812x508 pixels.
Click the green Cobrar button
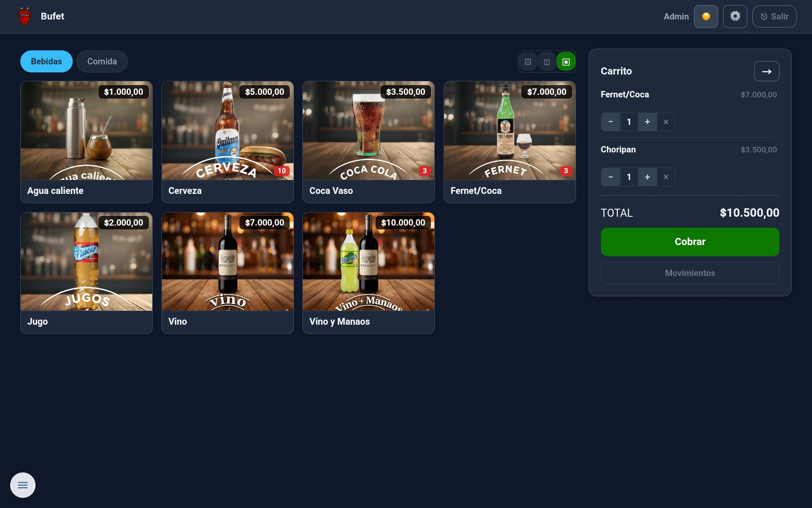690,242
